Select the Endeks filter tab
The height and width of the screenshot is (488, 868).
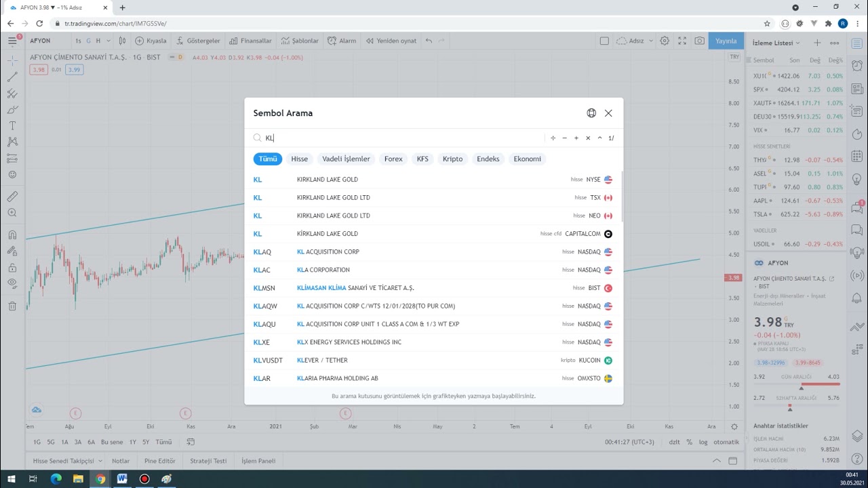(x=488, y=159)
